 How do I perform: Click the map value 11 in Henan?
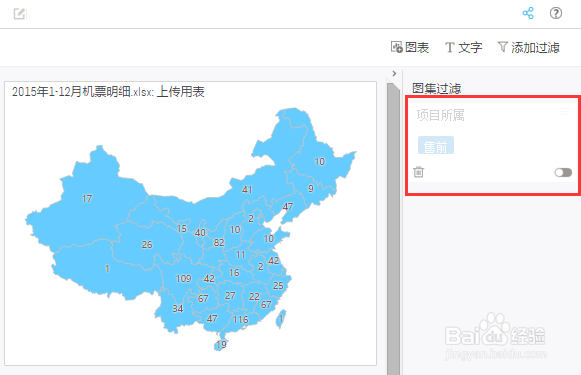(x=240, y=255)
